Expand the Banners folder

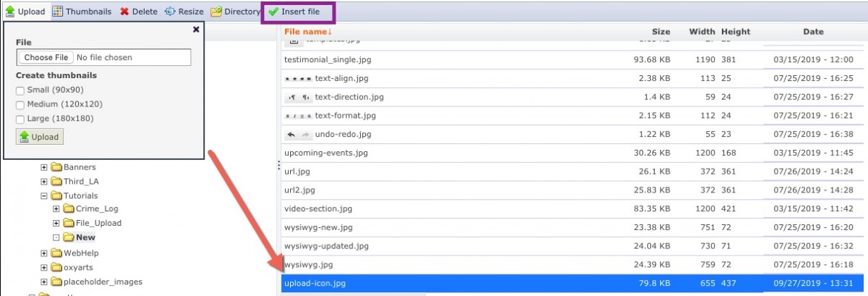[44, 167]
